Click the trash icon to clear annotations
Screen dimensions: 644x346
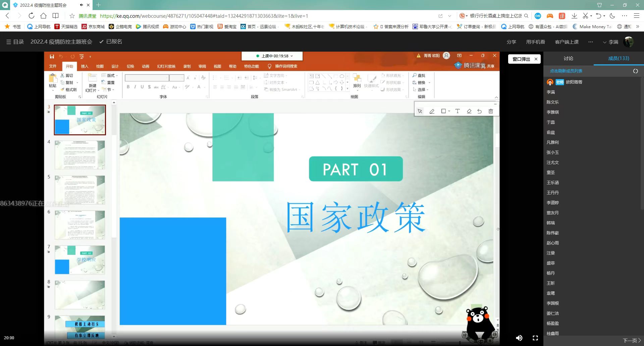click(x=491, y=111)
